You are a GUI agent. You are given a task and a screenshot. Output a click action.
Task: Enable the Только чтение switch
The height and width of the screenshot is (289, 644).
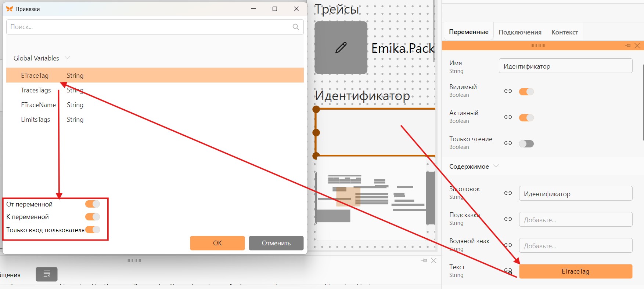526,143
